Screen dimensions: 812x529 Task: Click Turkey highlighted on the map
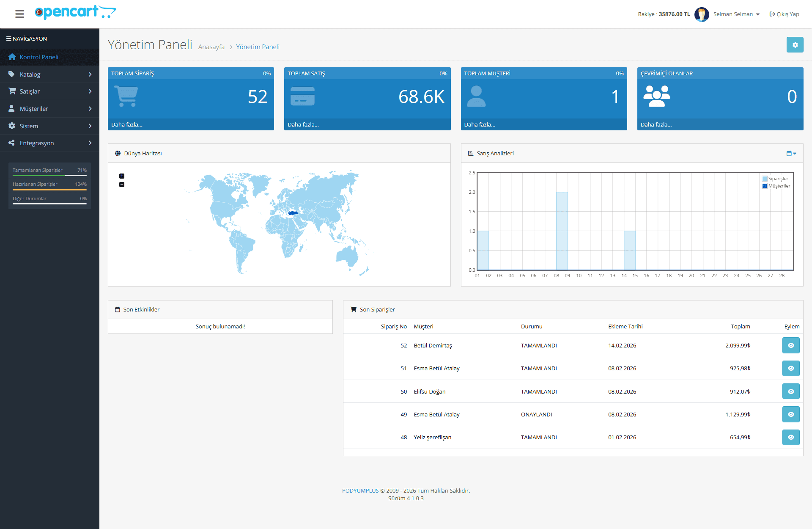293,213
